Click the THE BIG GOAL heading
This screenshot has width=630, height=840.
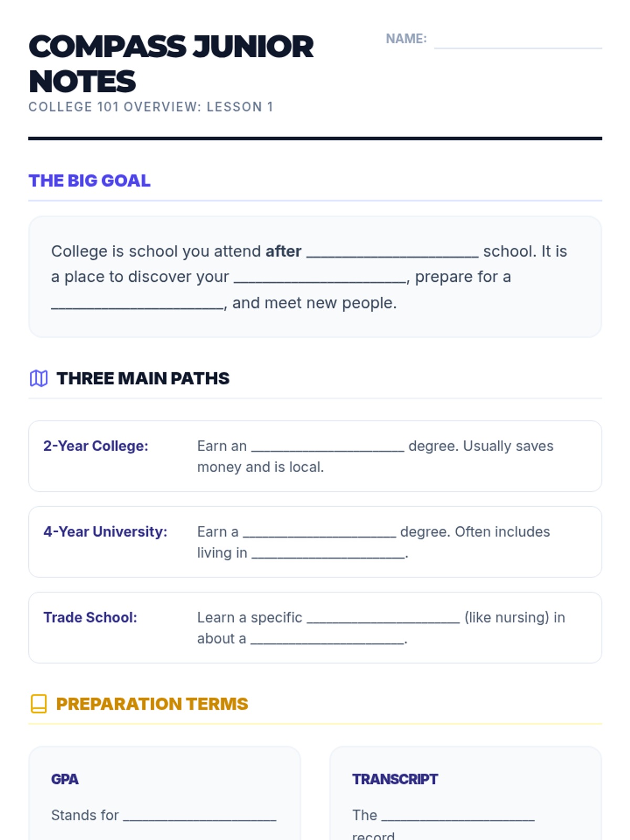89,181
